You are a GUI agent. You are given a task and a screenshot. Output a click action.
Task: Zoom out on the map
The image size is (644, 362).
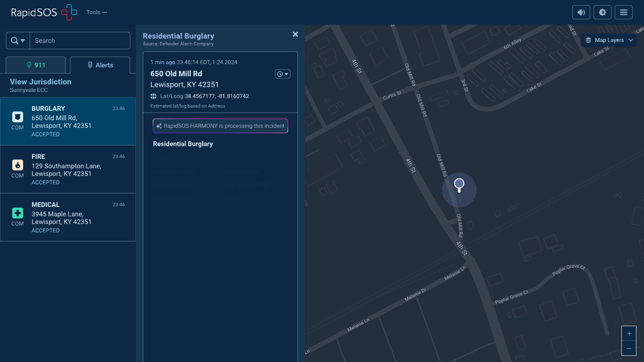point(629,348)
